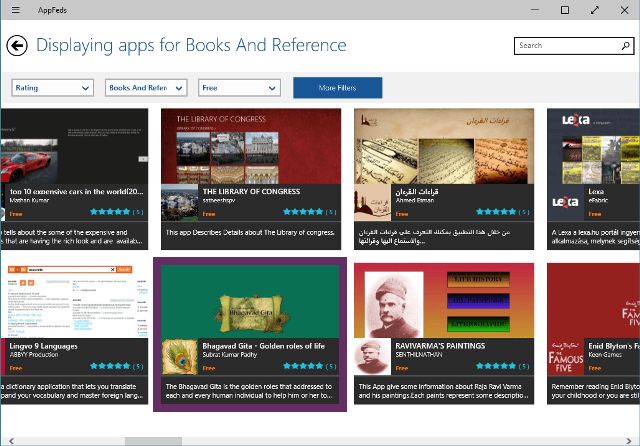Click the Famous Five app icon
The image size is (640, 446).
pos(565,357)
